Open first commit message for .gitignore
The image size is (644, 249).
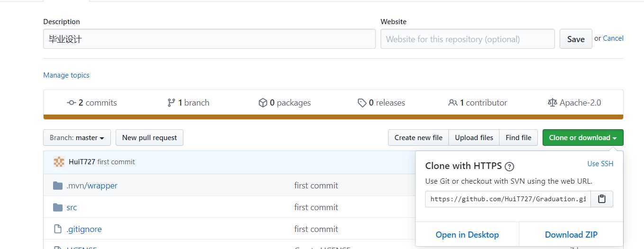(x=316, y=229)
